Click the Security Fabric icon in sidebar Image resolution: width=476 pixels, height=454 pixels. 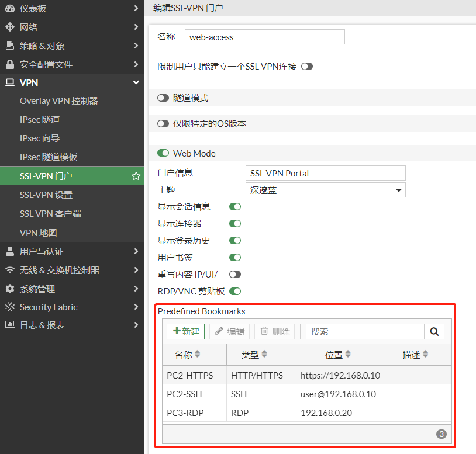tap(9, 307)
